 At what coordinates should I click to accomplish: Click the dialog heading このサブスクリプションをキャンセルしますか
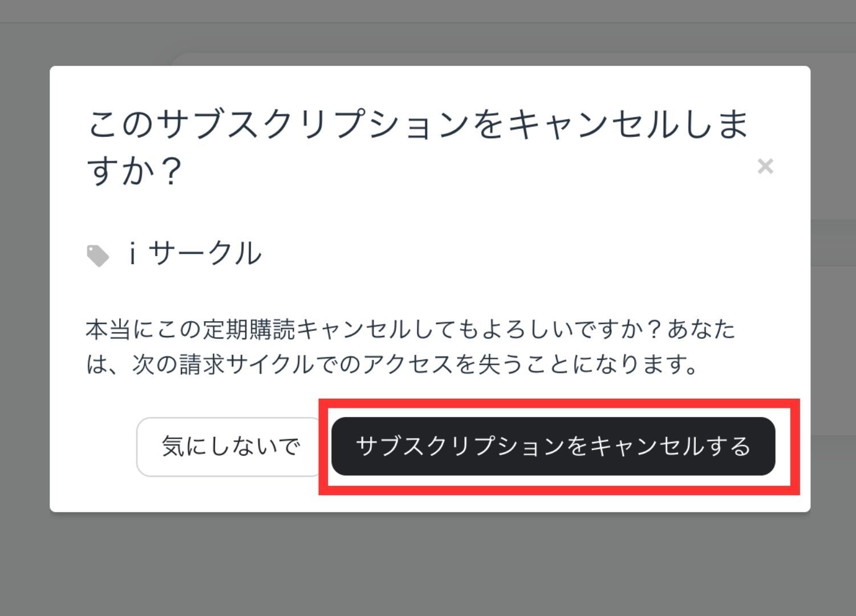(417, 147)
